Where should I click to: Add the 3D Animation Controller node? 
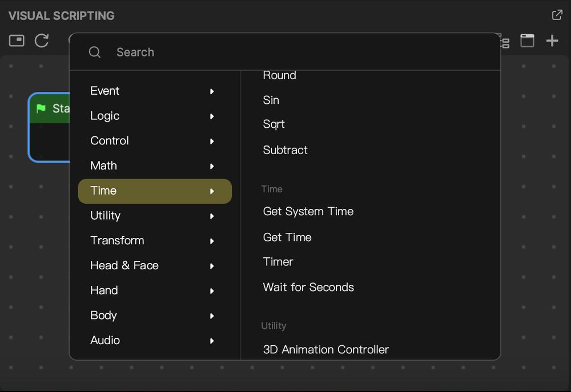pos(325,349)
